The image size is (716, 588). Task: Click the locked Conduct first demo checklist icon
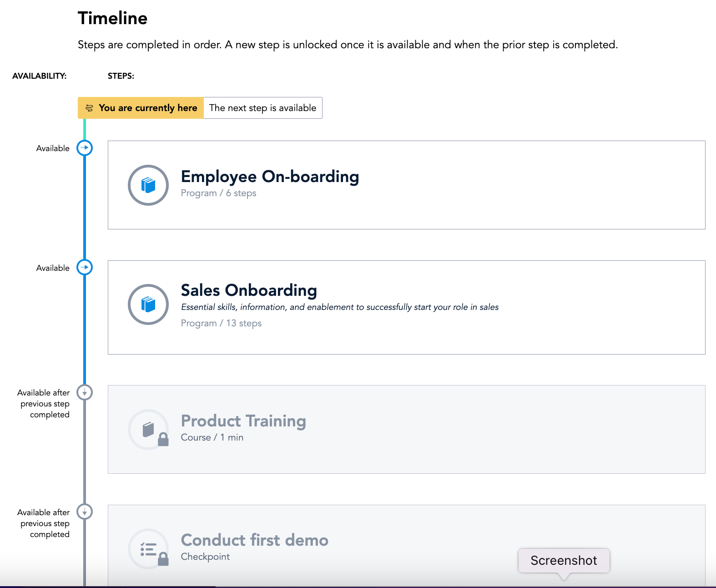pos(148,549)
